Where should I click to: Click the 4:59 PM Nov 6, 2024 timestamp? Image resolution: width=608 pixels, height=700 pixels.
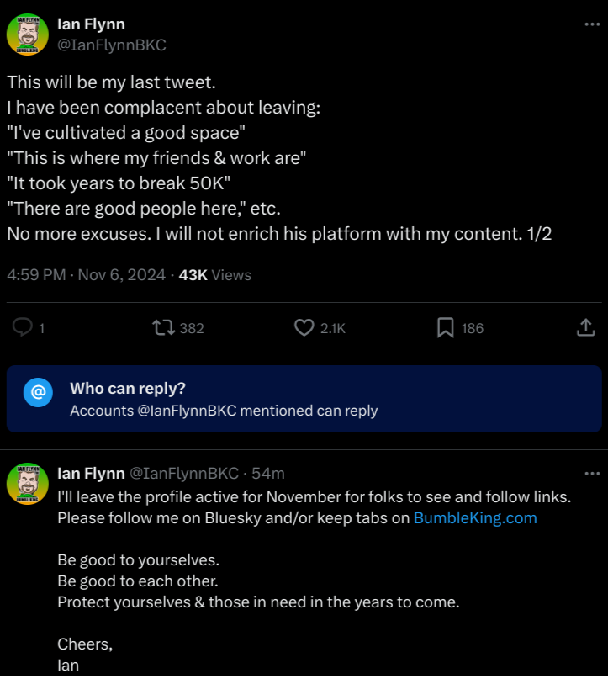(x=86, y=274)
